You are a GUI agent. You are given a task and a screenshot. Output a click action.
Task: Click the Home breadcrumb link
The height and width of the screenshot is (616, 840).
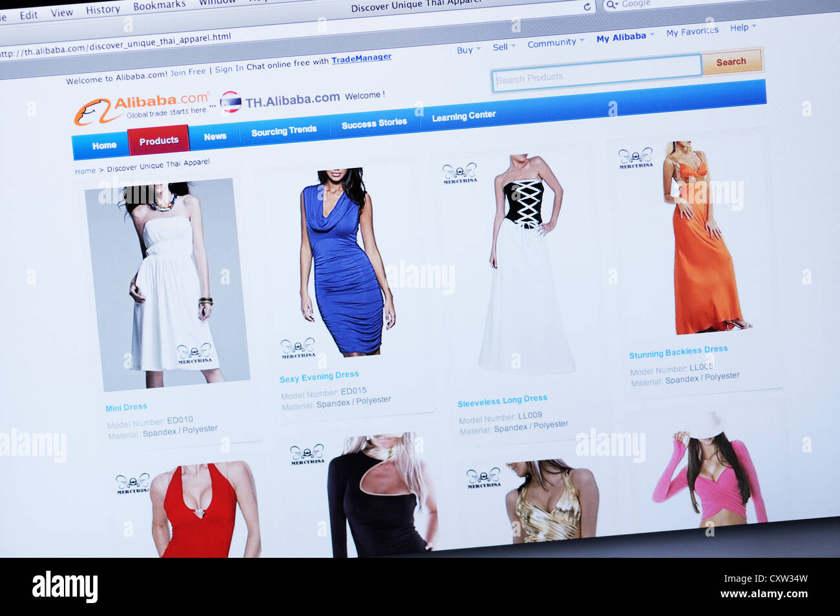85,171
